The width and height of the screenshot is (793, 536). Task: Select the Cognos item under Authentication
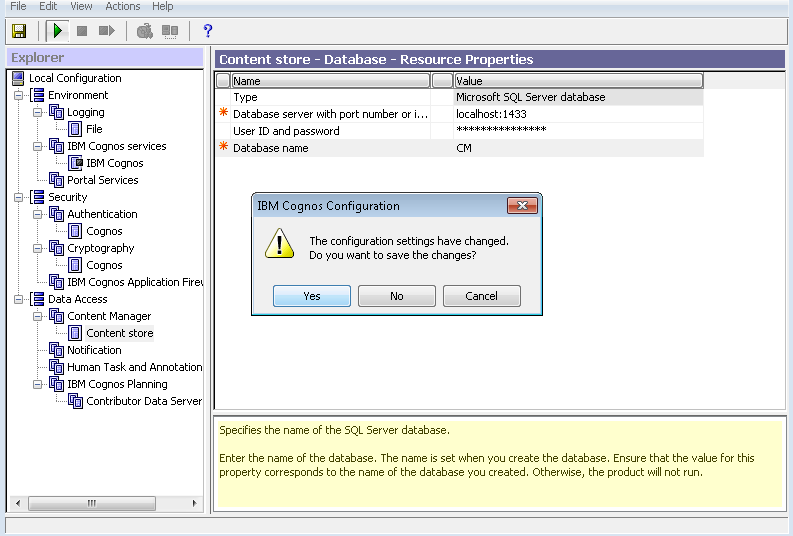point(104,231)
